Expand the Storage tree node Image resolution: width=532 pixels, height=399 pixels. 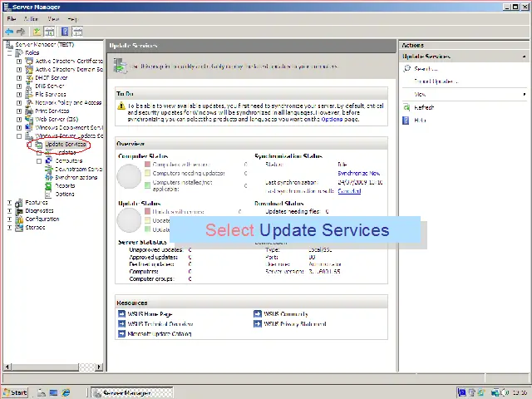[9, 227]
